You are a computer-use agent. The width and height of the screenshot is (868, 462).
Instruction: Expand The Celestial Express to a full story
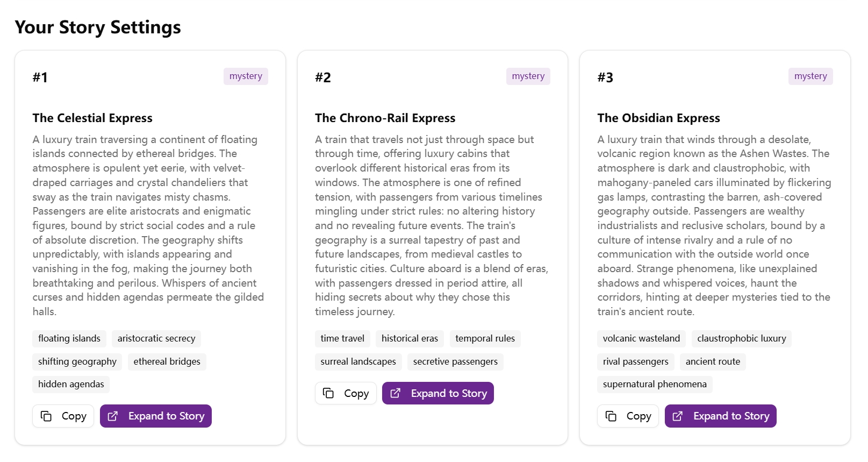click(x=155, y=416)
